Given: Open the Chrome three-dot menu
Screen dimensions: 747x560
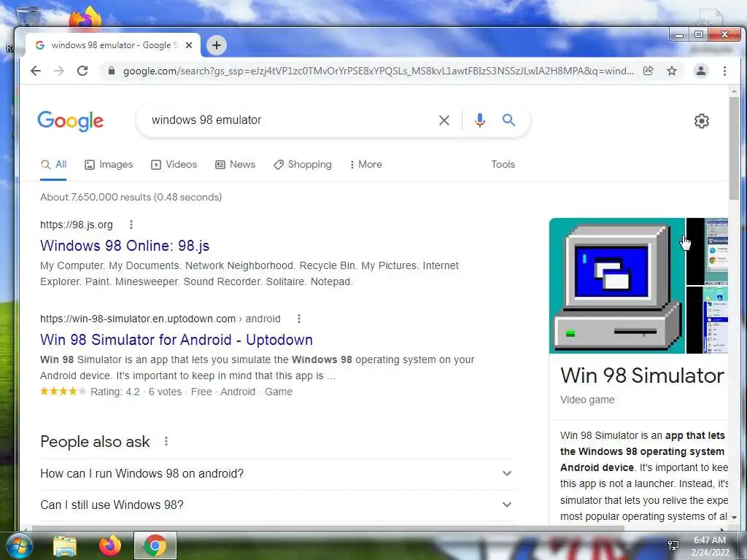Looking at the screenshot, I should click(x=724, y=71).
